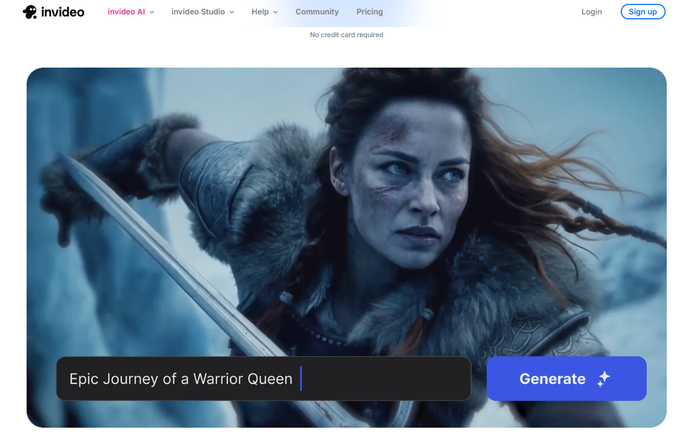Focus the video prompt input field
Screen dimensions: 700x436
[x=380, y=379]
